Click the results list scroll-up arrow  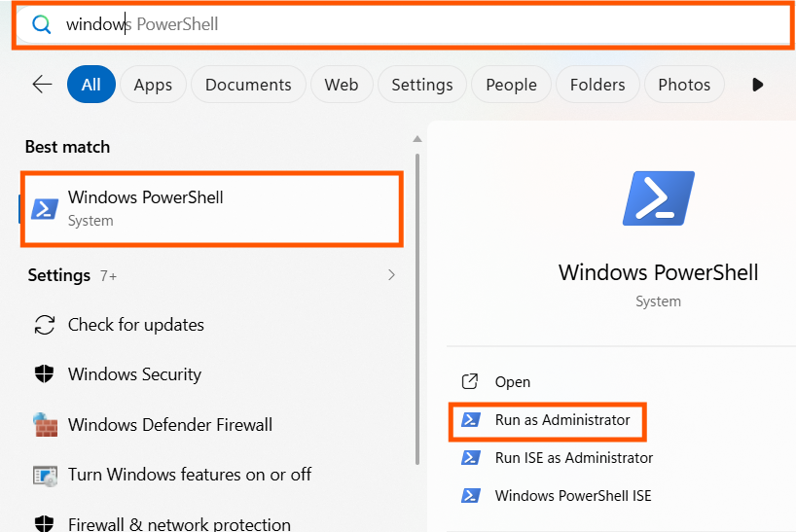pyautogui.click(x=417, y=139)
